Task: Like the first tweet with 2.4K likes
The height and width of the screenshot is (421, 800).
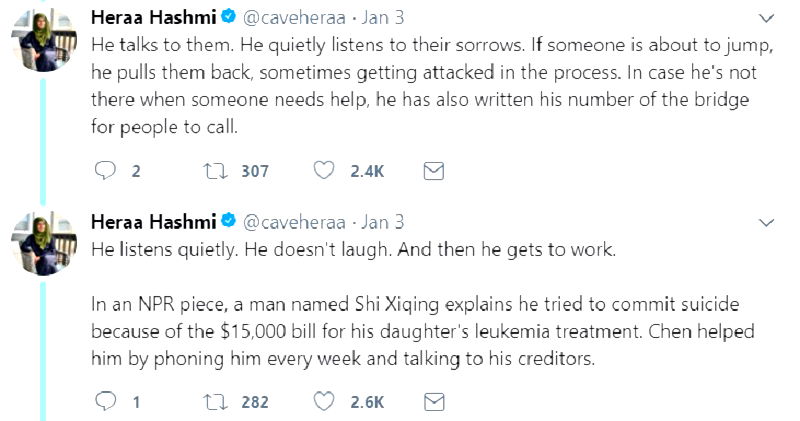Action: 324,171
